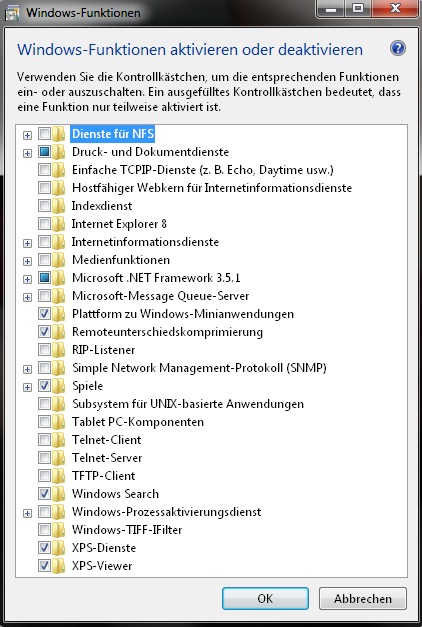Select the XPS-Dienste label
The image size is (422, 627).
click(104, 548)
